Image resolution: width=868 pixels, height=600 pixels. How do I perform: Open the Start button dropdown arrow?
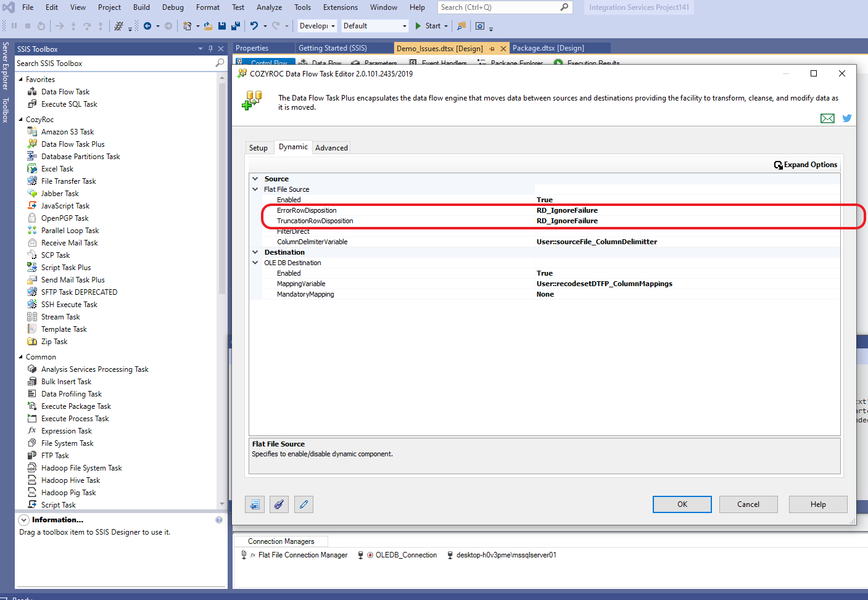(446, 26)
